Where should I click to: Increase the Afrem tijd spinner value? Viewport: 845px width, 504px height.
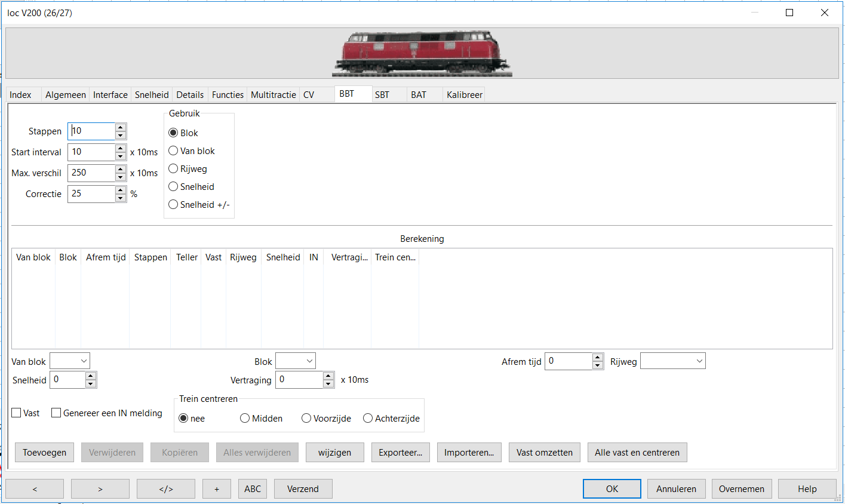tap(598, 357)
